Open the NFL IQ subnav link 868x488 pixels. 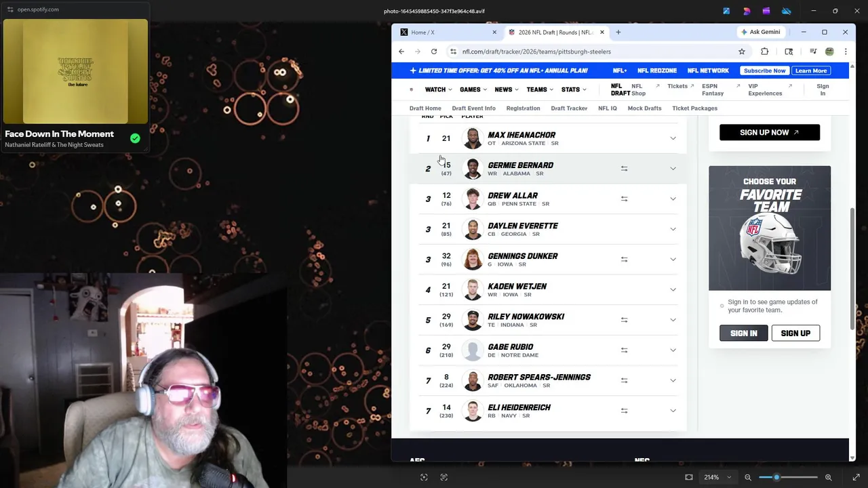[x=608, y=108]
